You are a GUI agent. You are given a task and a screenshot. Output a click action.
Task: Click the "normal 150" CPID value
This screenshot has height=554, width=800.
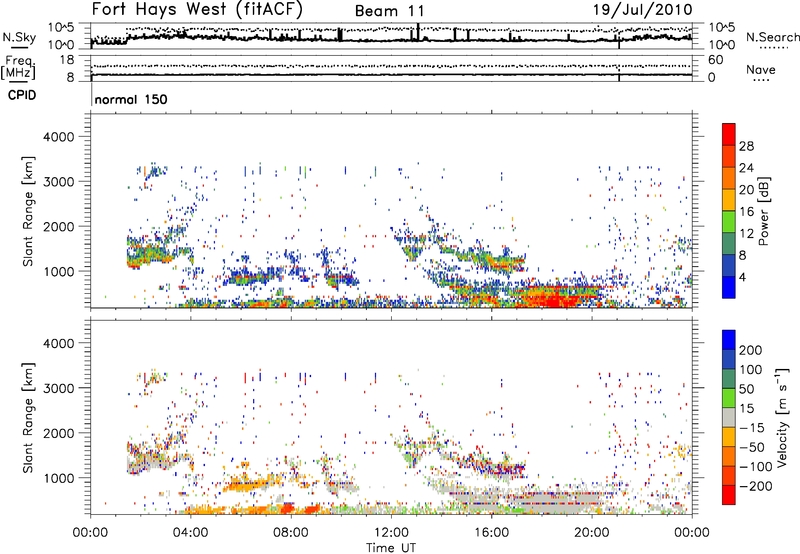[131, 99]
